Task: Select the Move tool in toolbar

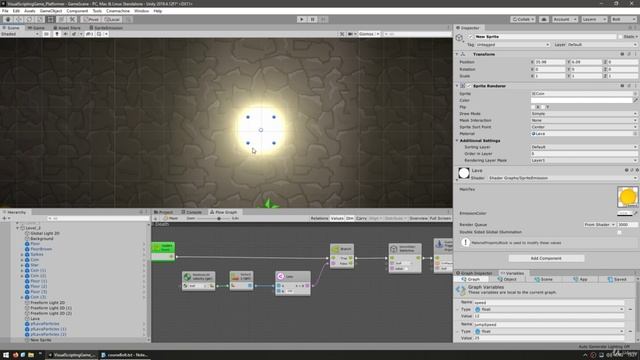Action: [18, 19]
